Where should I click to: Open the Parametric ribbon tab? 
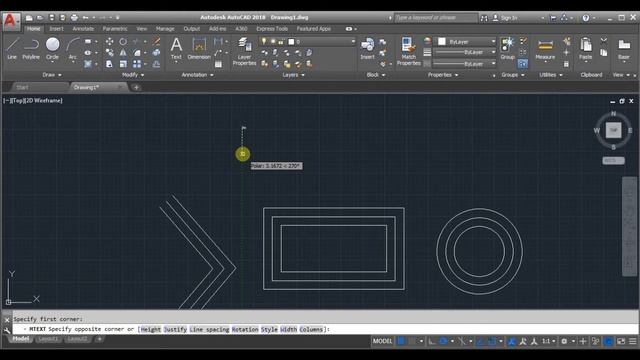(x=115, y=29)
